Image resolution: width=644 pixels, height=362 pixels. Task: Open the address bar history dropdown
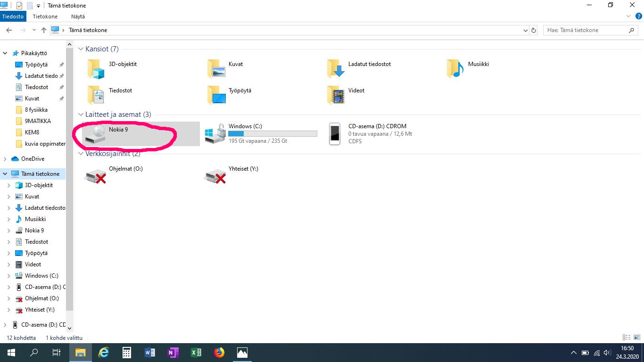(x=526, y=30)
